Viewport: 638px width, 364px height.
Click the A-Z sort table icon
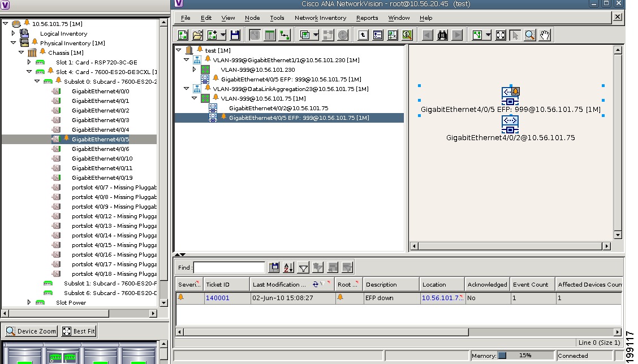coord(288,267)
